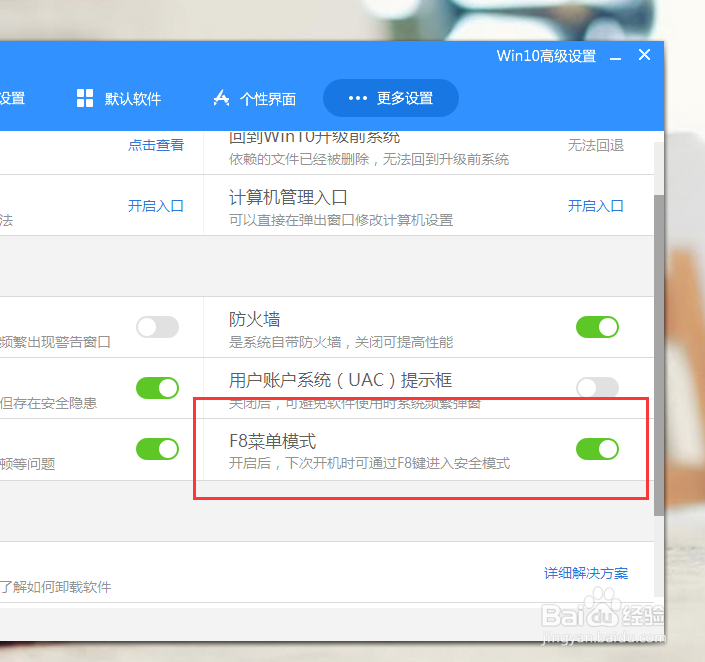Minimize the Win10高级设置 window
Image resolution: width=705 pixels, height=662 pixels.
[616, 58]
